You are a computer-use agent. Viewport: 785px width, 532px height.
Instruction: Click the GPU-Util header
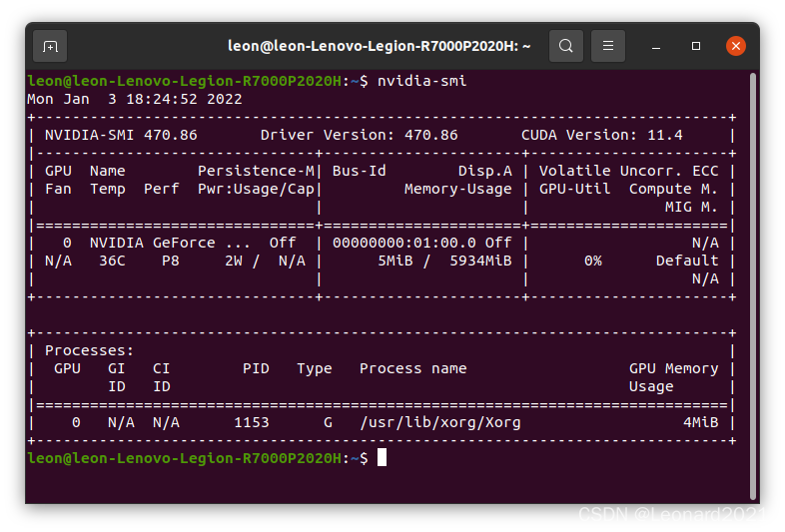coord(574,190)
